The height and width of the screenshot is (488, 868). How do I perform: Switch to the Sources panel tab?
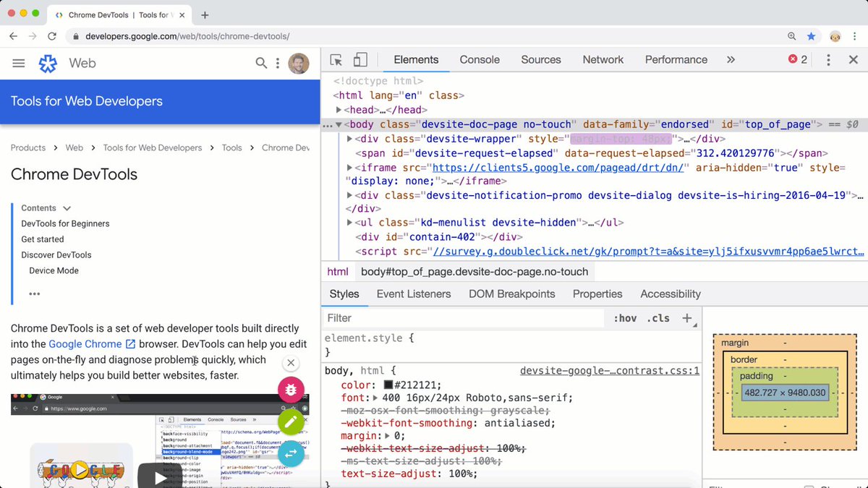pyautogui.click(x=541, y=60)
